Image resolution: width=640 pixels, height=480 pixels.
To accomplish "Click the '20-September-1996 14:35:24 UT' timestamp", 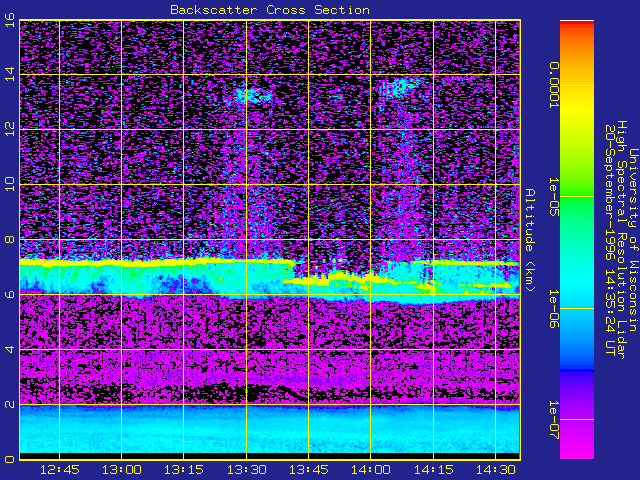I will click(x=609, y=240).
